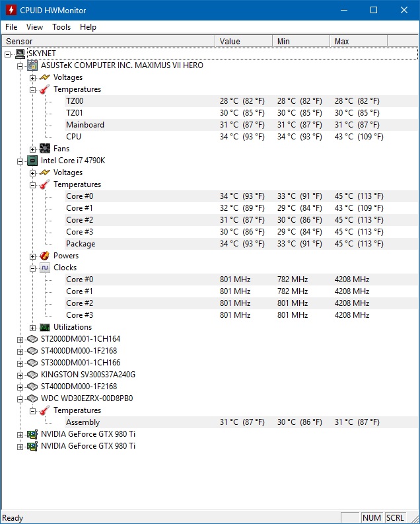Expand the mainboard Voltages node

click(33, 77)
